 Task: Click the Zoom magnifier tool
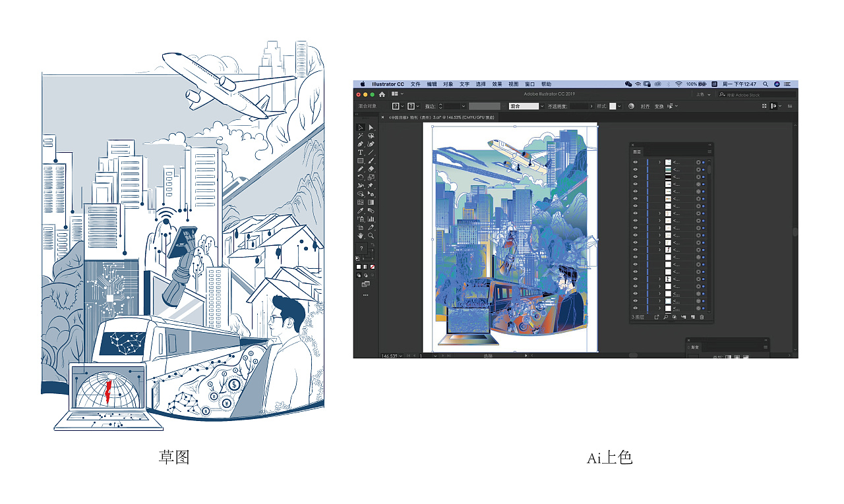click(371, 235)
